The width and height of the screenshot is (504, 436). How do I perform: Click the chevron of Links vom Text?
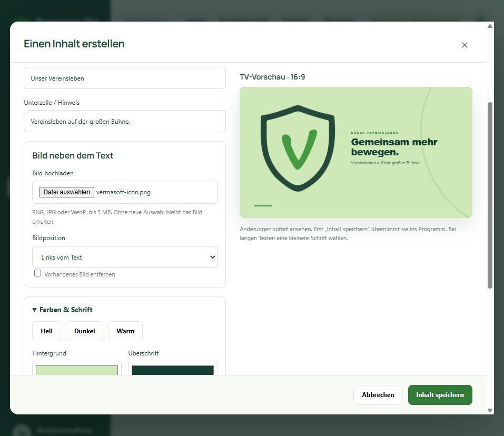[212, 257]
